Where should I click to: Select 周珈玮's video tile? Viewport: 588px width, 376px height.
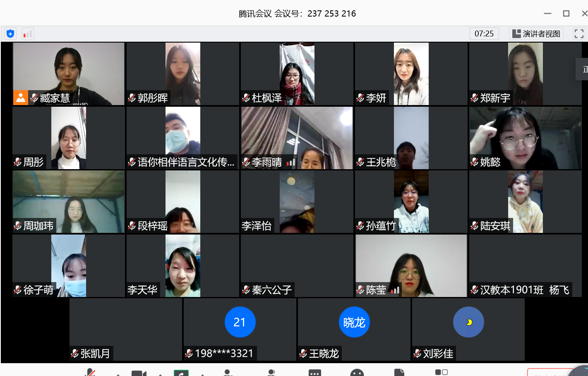click(69, 201)
